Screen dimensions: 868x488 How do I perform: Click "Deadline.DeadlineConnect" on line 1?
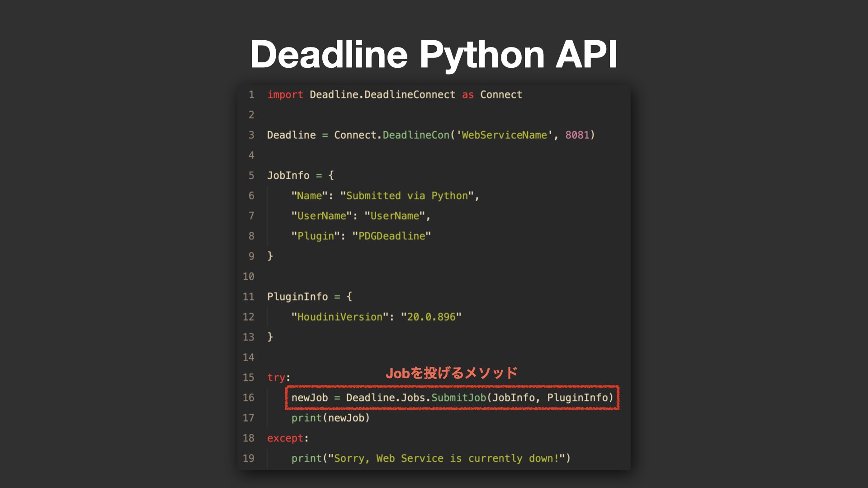coord(382,94)
